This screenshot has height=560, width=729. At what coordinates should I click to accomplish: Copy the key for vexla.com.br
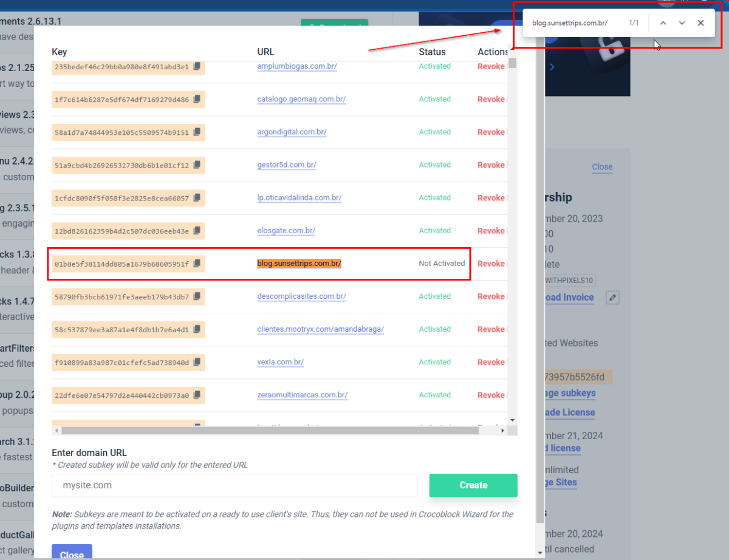(197, 362)
